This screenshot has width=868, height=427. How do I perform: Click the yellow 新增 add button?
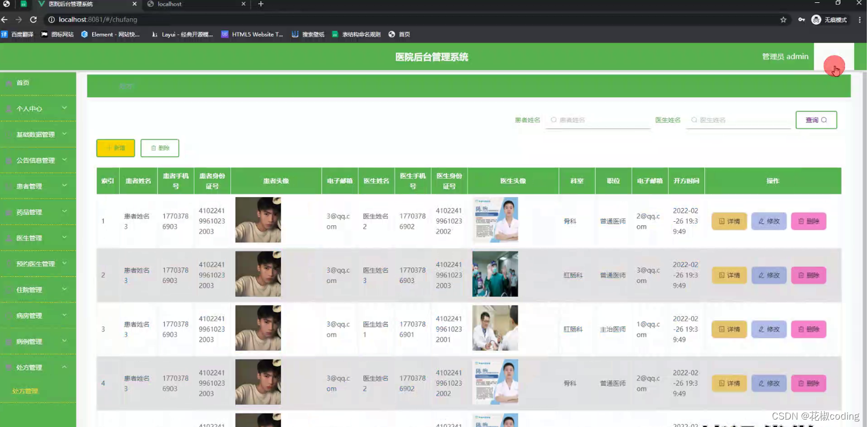(x=116, y=148)
